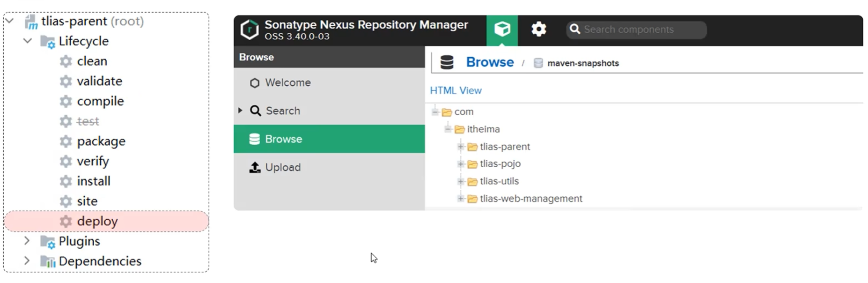
Task: Click the deploy lifecycle gear icon
Action: (66, 221)
